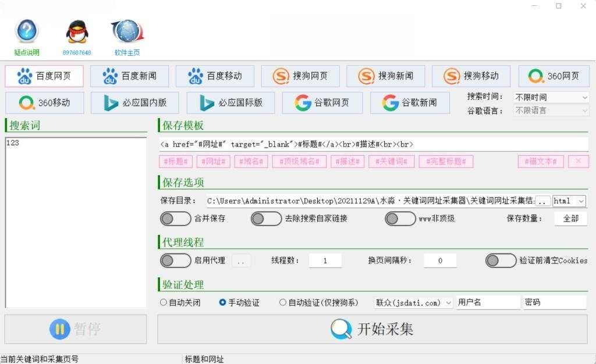Image resolution: width=596 pixels, height=364 pixels.
Task: Insert the #标题# template tag
Action: pos(175,162)
